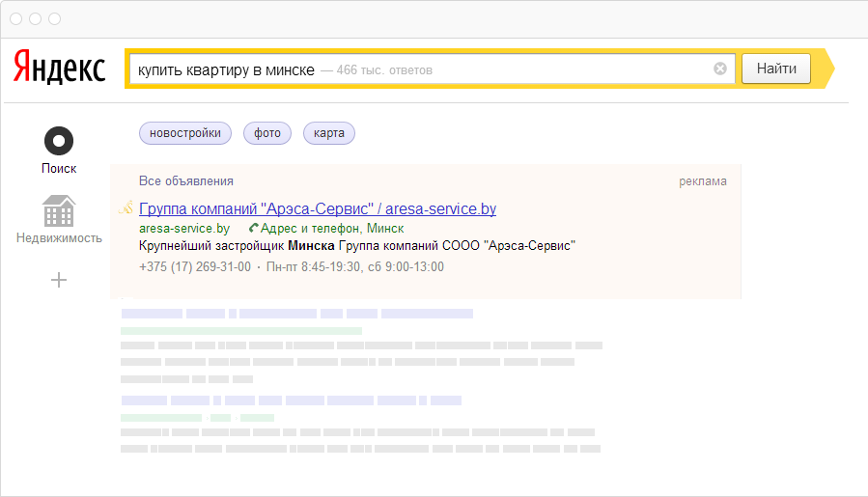Focus the search field with купить квартиру в минске

tap(432, 69)
